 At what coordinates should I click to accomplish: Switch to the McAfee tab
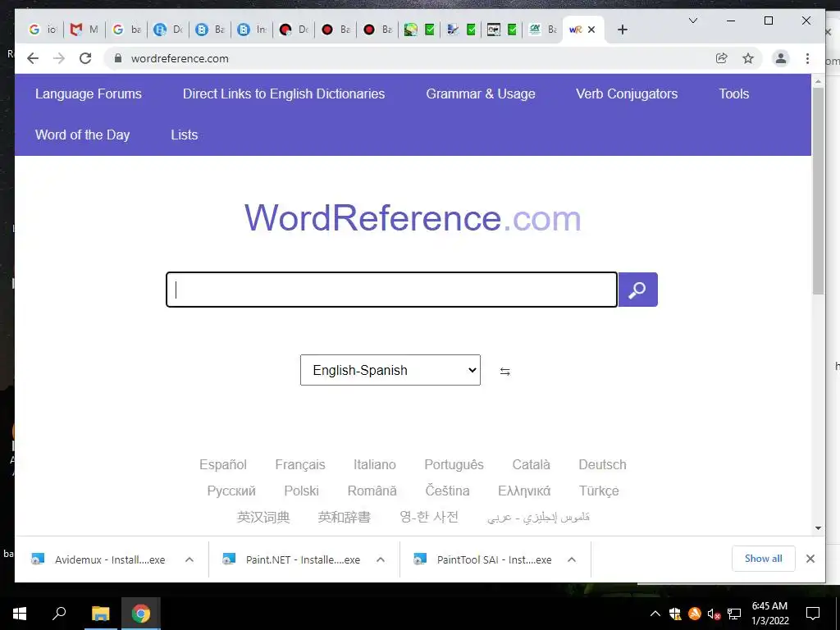pos(84,30)
